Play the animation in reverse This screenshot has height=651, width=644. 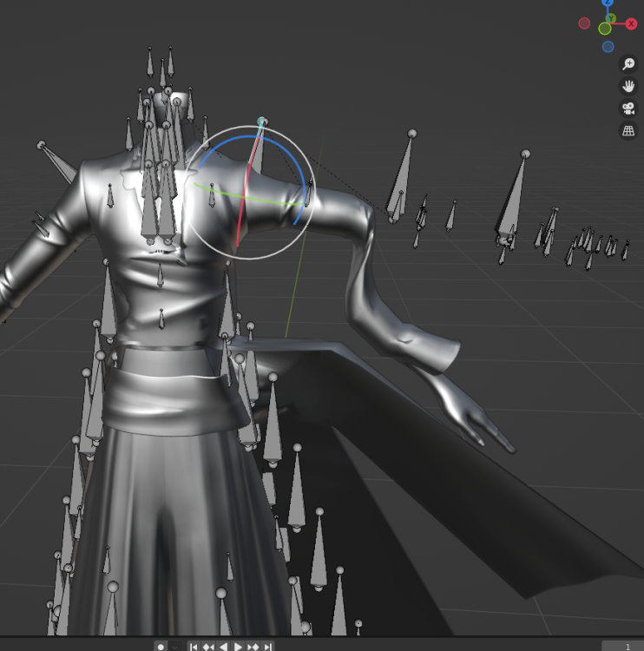pyautogui.click(x=223, y=647)
